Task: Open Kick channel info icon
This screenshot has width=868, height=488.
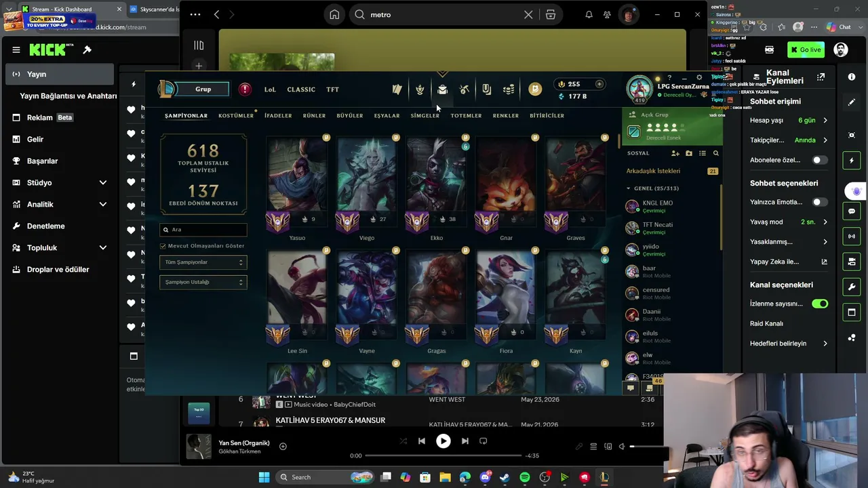Action: tap(852, 77)
